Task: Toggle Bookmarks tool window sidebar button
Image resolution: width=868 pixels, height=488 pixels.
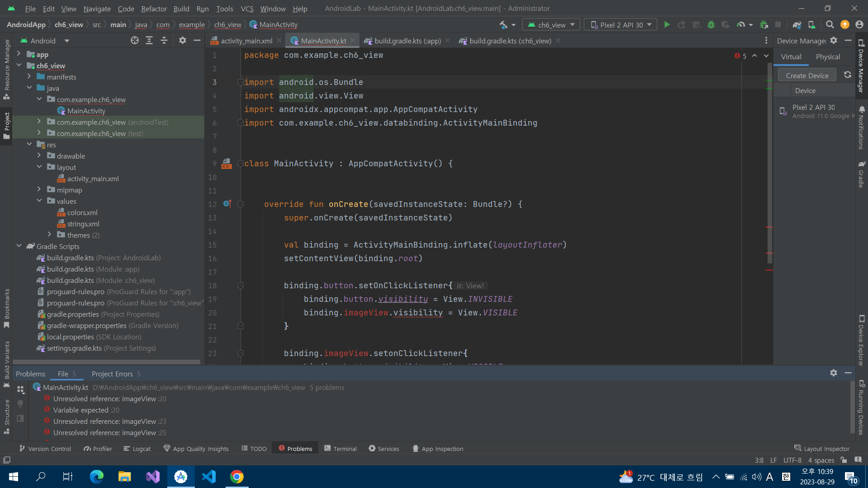Action: 7,308
